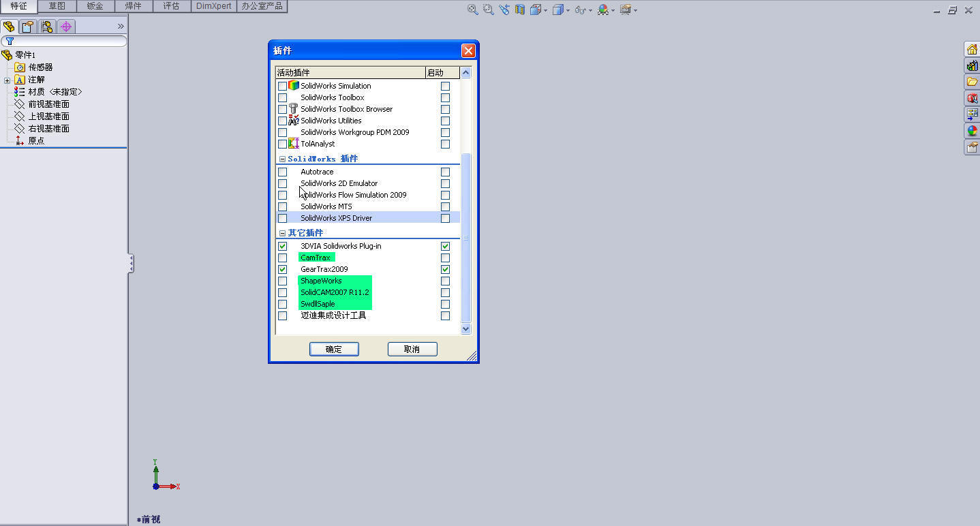Viewport: 980px width, 526px height.
Task: Select 前视基准面 in the feature tree
Action: (48, 104)
